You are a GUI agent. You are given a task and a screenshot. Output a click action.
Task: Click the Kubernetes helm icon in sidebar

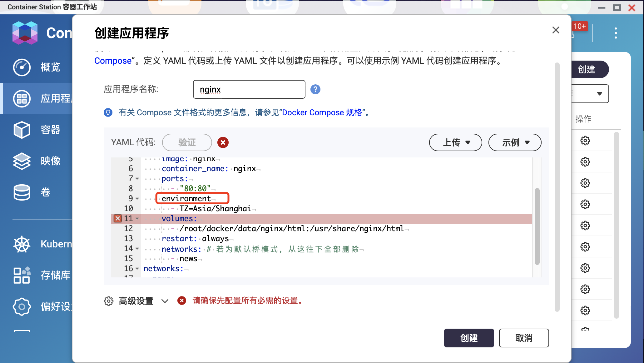coord(22,244)
